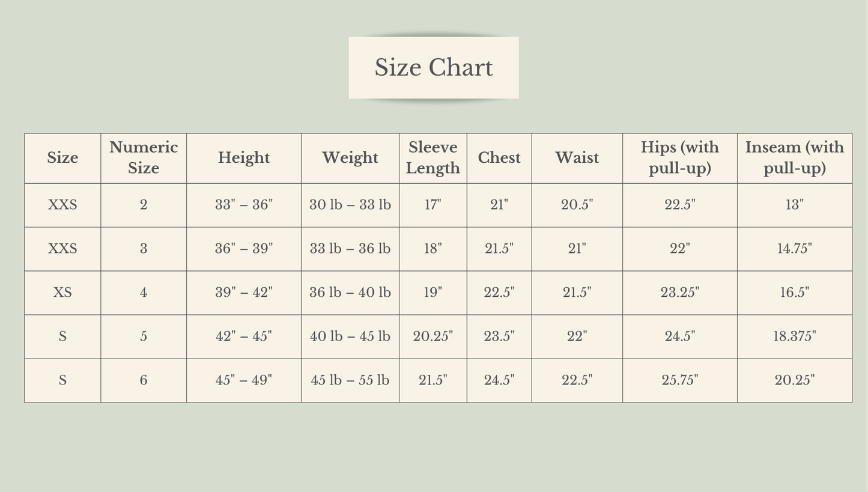Screen dimensions: 868x492
Task: Select the 14.75" inseam cell
Action: pos(794,249)
